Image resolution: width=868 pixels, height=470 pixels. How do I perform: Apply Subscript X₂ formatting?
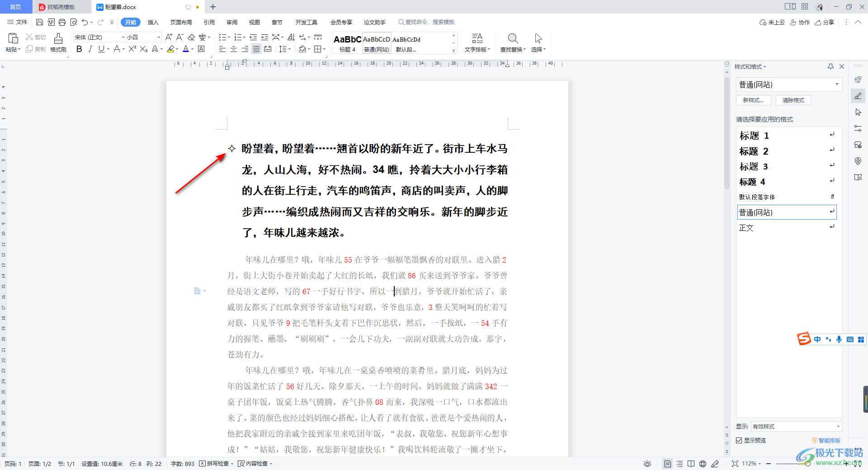click(144, 49)
